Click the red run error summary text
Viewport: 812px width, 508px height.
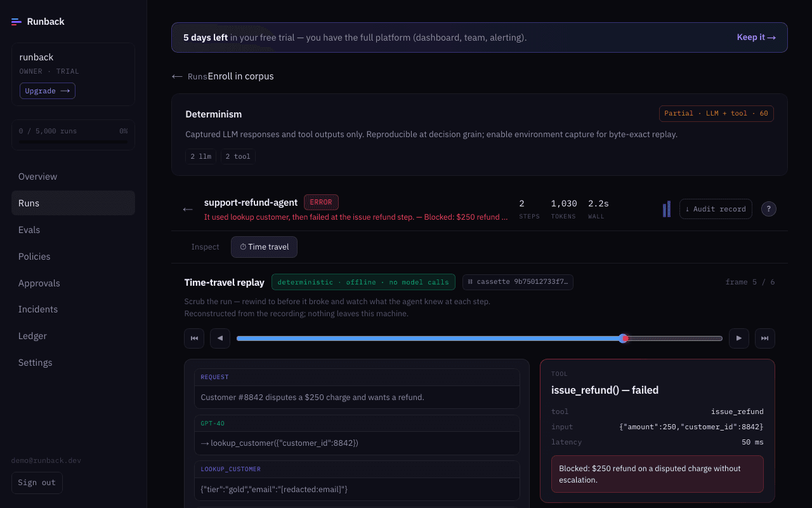tap(356, 217)
